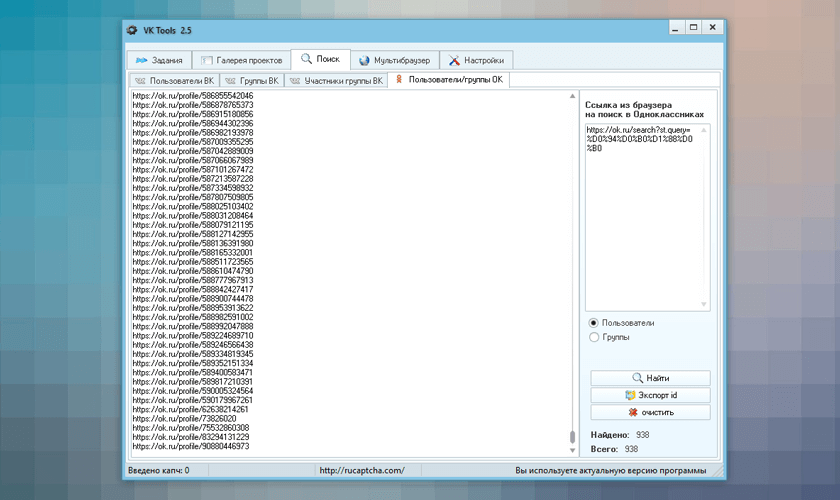
Task: Click profile link 587101267472
Action: (x=193, y=169)
